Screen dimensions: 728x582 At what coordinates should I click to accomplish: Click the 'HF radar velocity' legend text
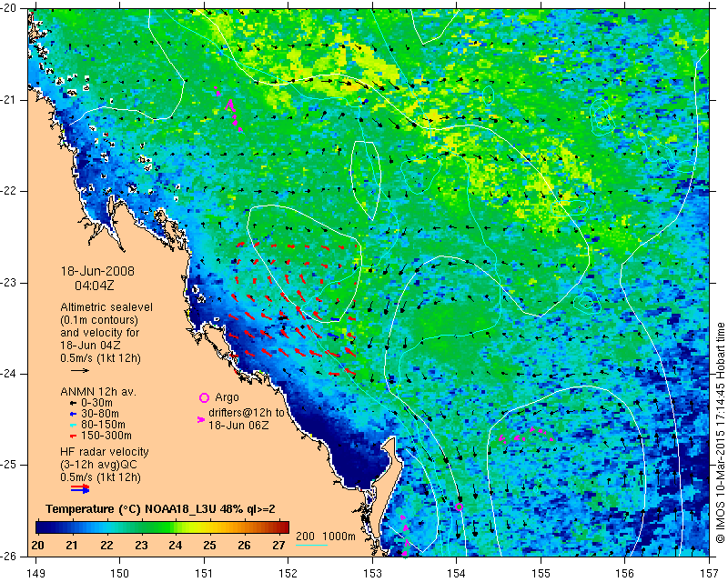105,452
